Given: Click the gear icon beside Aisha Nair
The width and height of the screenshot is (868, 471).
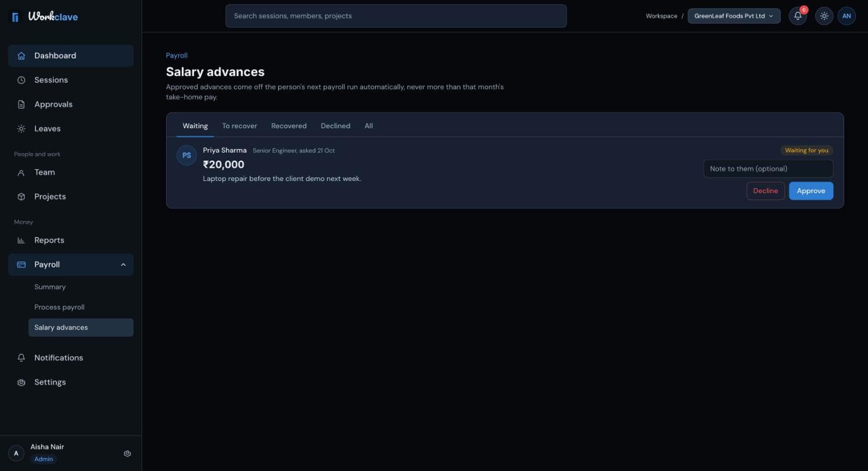Looking at the screenshot, I should [x=128, y=454].
